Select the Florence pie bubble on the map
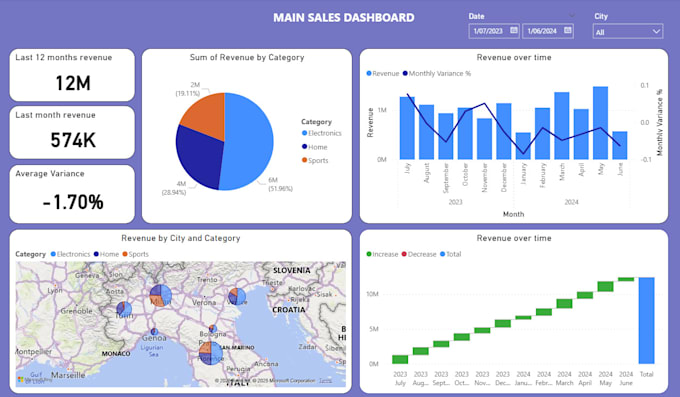Image resolution: width=680 pixels, height=397 pixels. point(211,353)
